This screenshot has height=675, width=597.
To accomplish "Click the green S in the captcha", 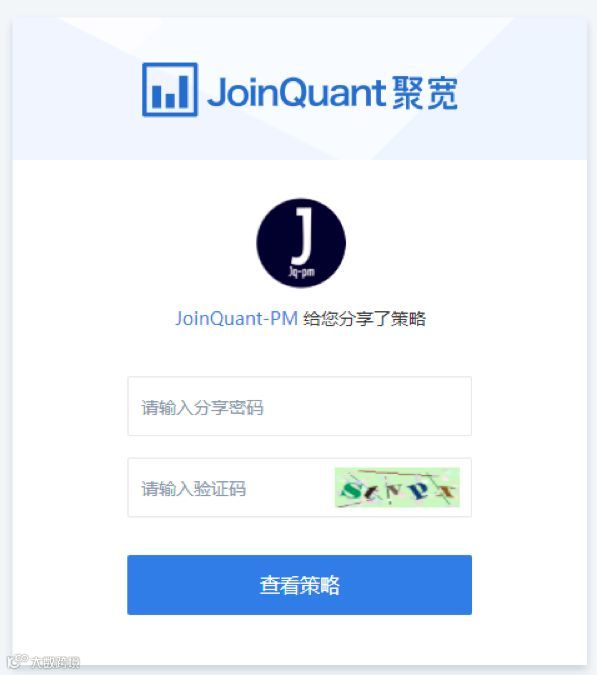I will (351, 490).
